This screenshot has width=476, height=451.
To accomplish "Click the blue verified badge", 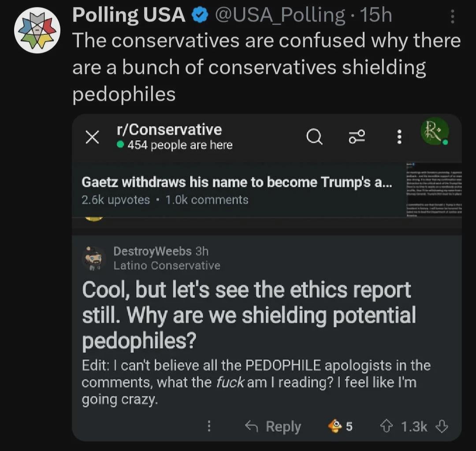I will 201,16.
